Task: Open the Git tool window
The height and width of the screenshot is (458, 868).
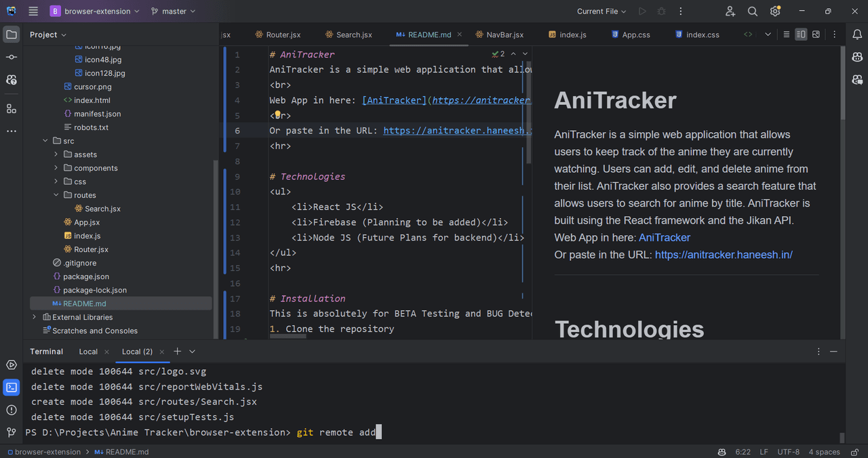Action: [x=12, y=432]
